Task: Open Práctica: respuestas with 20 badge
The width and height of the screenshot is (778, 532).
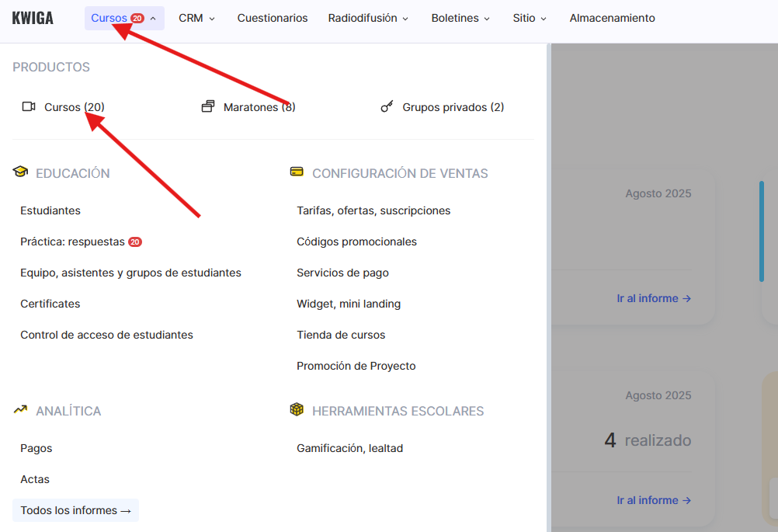Action: pos(73,242)
